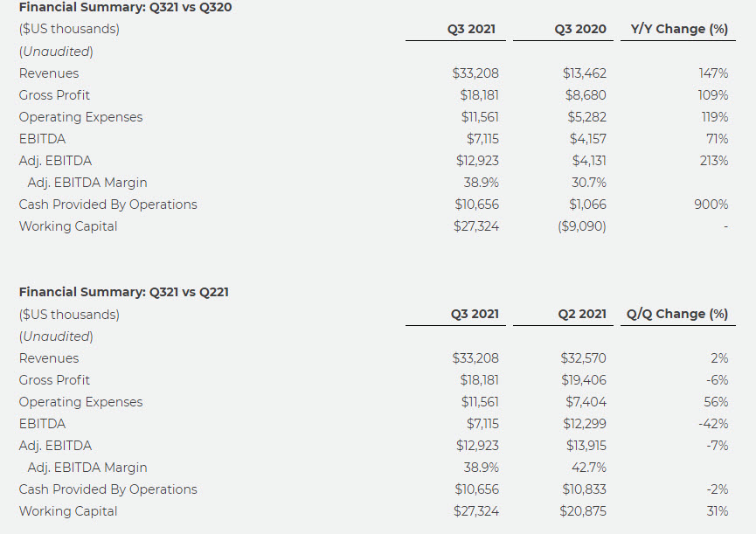Viewport: 756px width, 534px height.
Task: Select the $19,406 gross profit value
Action: [583, 380]
